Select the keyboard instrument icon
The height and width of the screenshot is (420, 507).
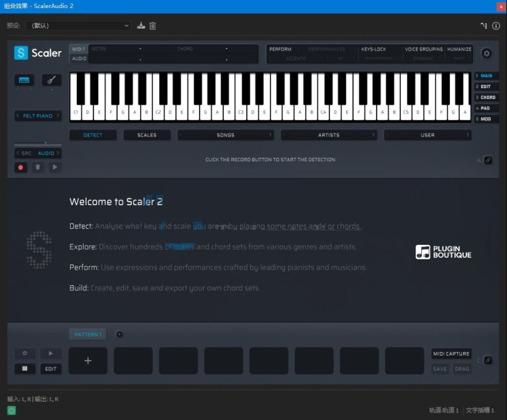(24, 80)
